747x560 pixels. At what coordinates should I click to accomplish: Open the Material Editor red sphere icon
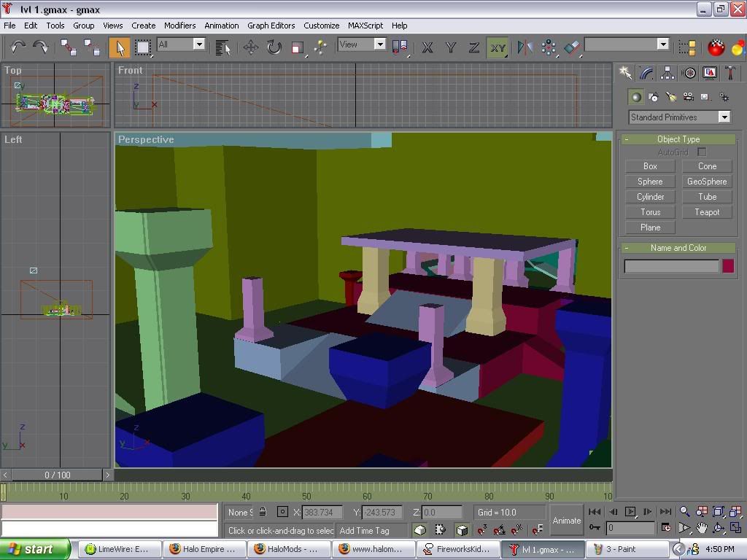[x=716, y=47]
